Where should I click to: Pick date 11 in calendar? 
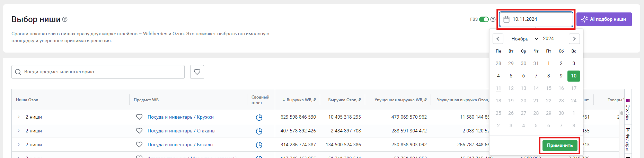[498, 88]
